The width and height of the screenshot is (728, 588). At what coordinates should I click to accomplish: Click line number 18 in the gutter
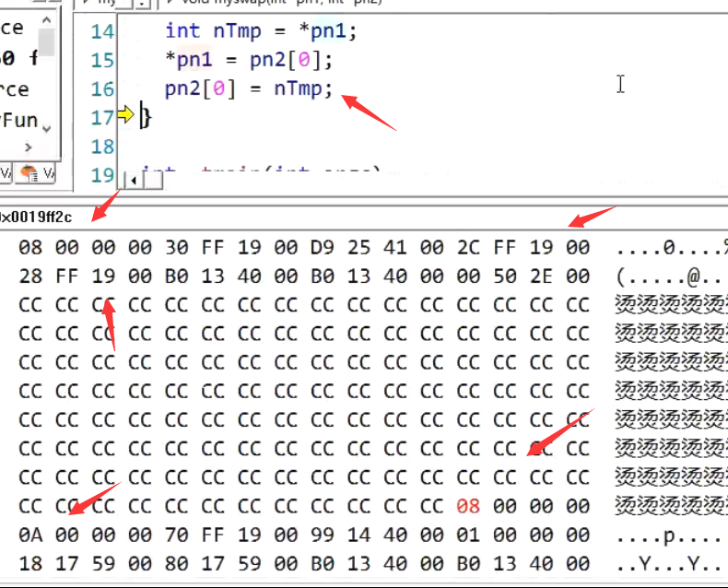coord(102,147)
